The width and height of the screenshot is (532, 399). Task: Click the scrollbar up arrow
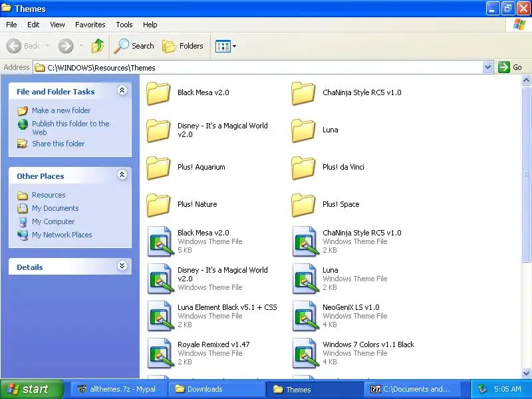526,80
